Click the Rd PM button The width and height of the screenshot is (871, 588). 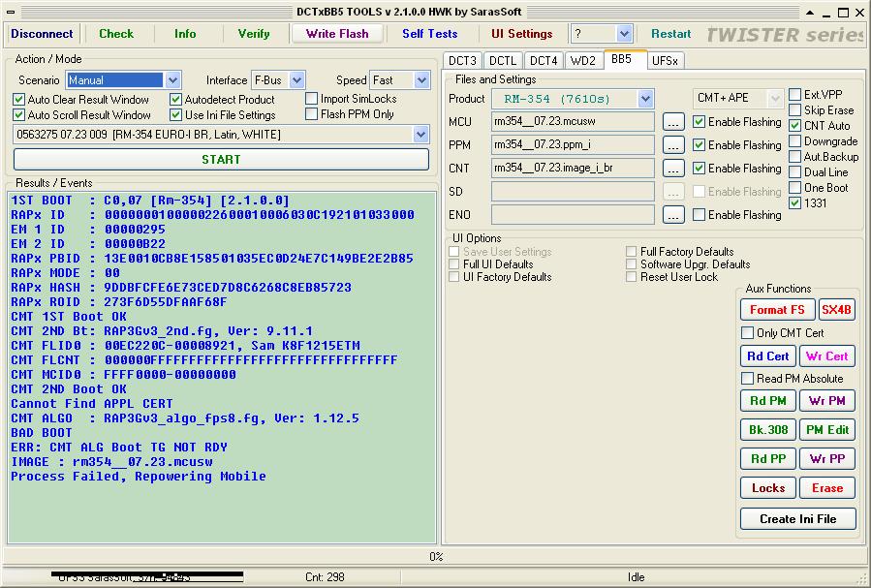click(x=768, y=400)
